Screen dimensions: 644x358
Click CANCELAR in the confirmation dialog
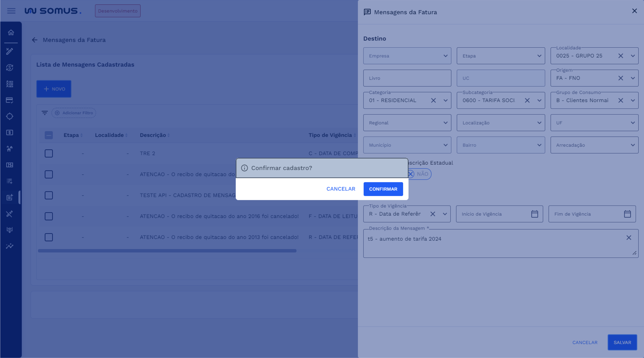(340, 189)
